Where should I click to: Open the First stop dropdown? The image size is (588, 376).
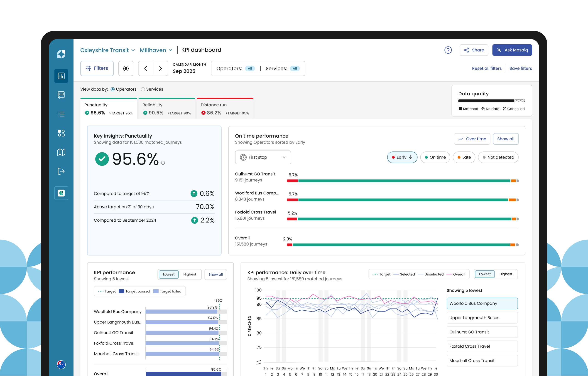click(263, 157)
